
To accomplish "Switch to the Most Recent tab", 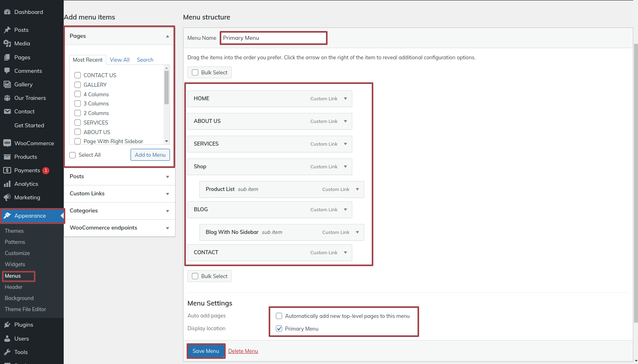I will click(x=88, y=60).
